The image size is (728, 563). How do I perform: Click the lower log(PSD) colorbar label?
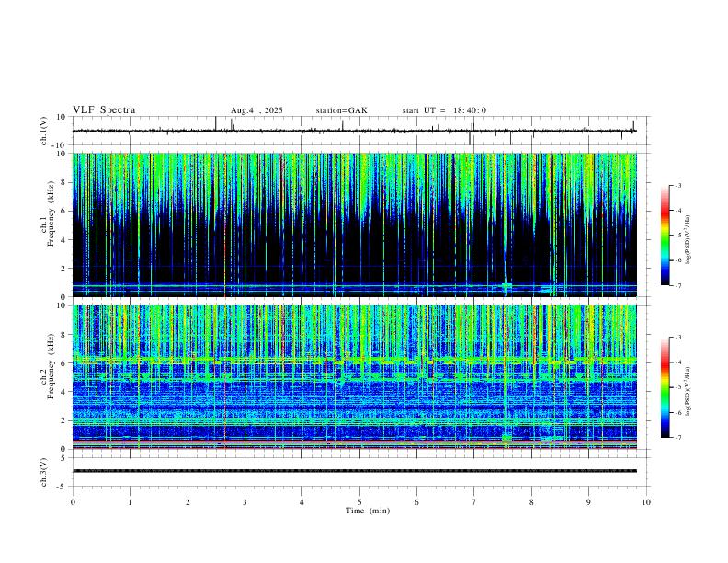click(688, 391)
